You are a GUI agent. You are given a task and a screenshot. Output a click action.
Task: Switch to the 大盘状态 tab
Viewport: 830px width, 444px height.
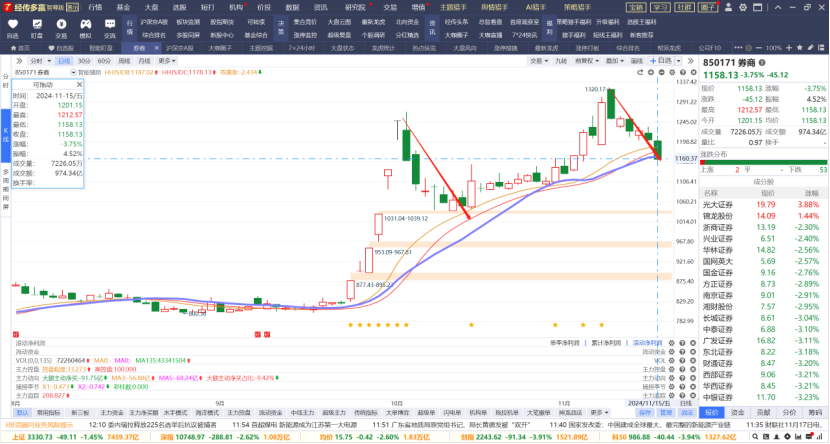(x=342, y=48)
